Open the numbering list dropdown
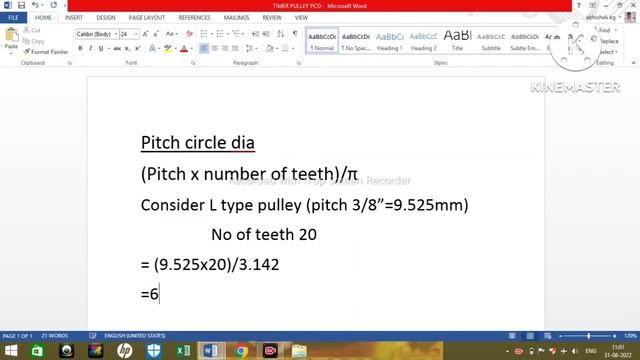640x360 pixels. (x=228, y=34)
